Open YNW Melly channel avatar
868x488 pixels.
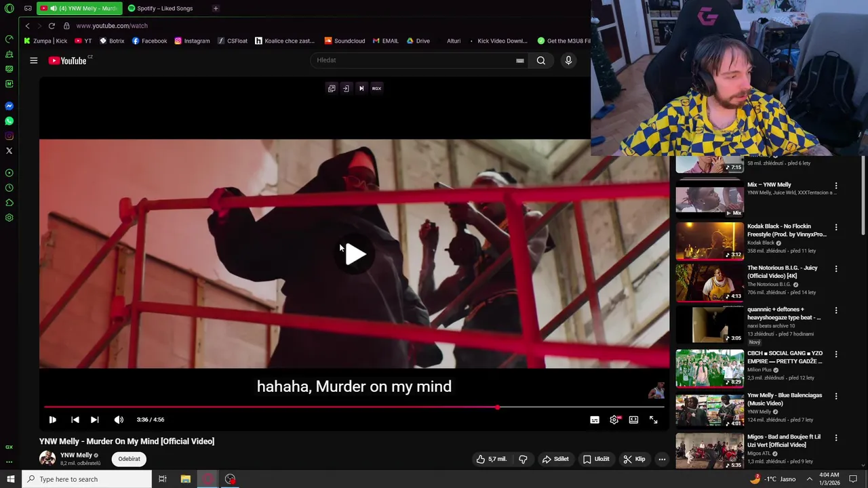47,459
